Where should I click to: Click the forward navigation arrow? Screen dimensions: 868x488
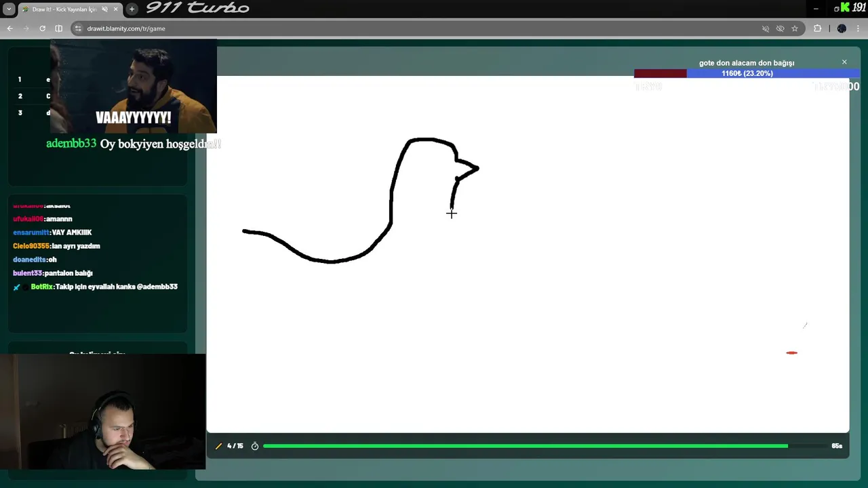(26, 28)
